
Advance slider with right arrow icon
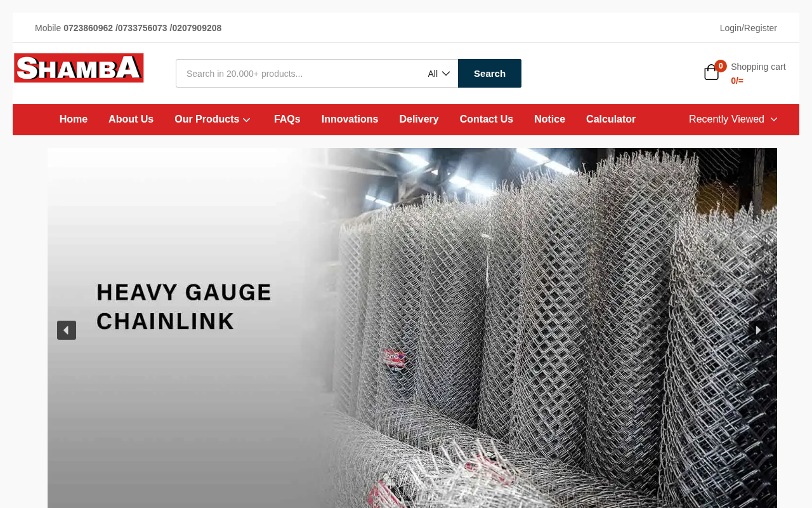tap(758, 330)
